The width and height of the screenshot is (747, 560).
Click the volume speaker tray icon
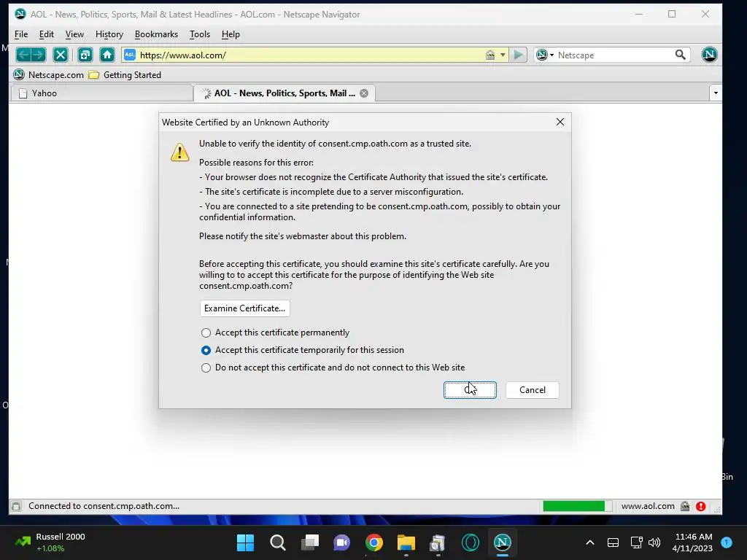tap(654, 542)
